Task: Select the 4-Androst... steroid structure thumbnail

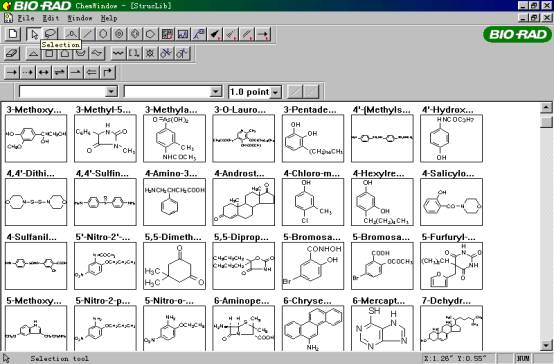Action: pyautogui.click(x=243, y=202)
